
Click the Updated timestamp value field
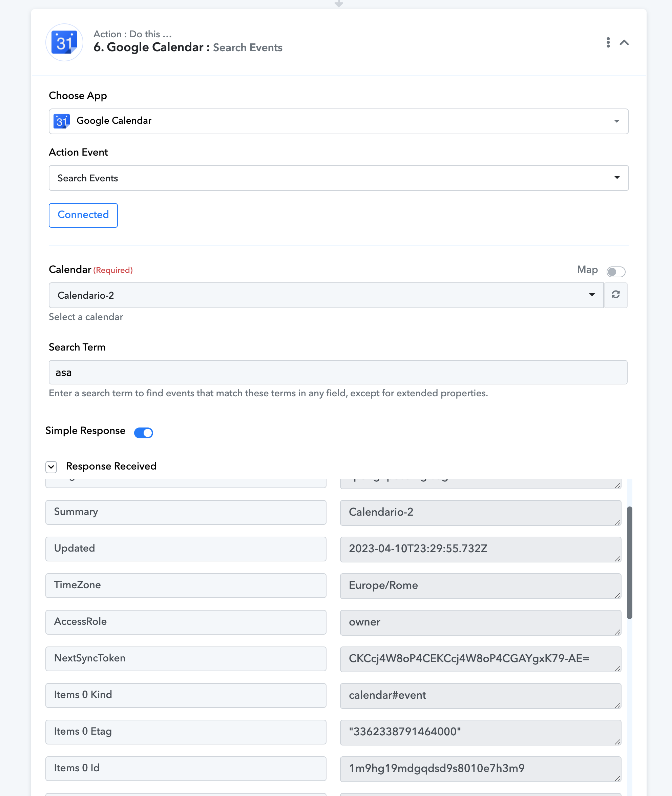point(480,549)
